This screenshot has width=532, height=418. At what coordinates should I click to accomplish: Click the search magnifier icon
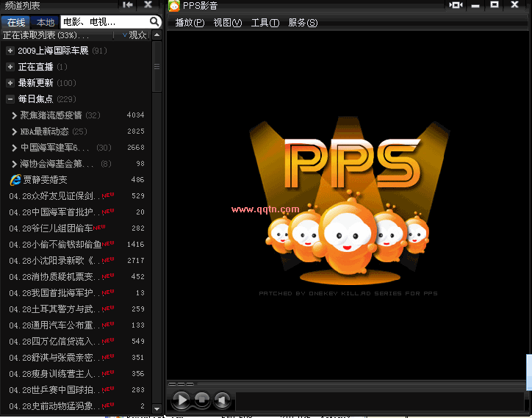(x=154, y=22)
